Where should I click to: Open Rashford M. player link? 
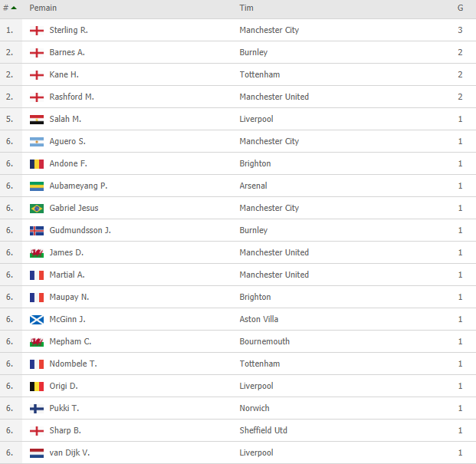click(x=71, y=97)
